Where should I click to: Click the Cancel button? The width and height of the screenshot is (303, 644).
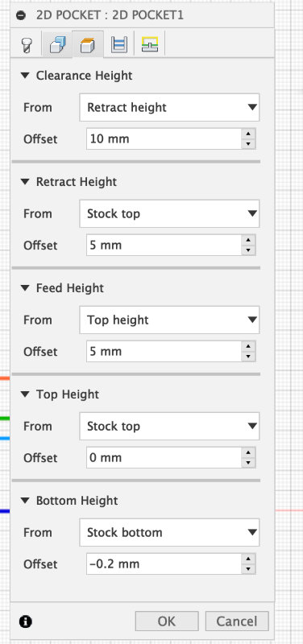237,621
